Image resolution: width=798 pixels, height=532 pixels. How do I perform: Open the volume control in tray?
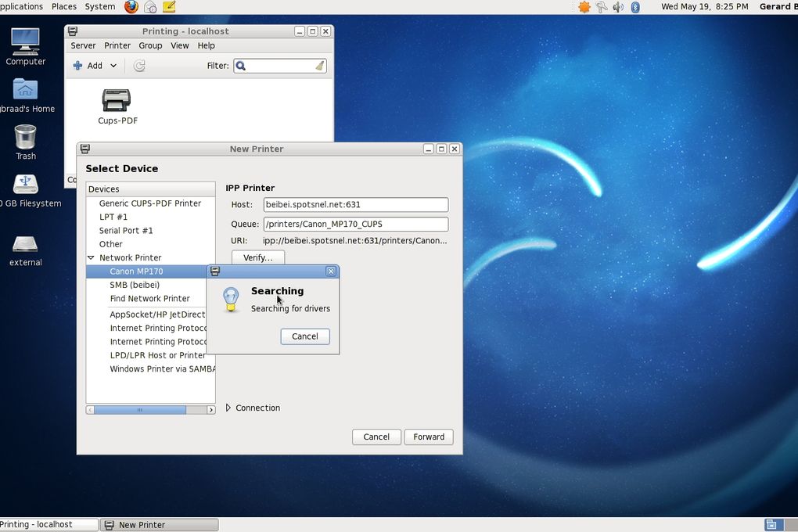[618, 6]
